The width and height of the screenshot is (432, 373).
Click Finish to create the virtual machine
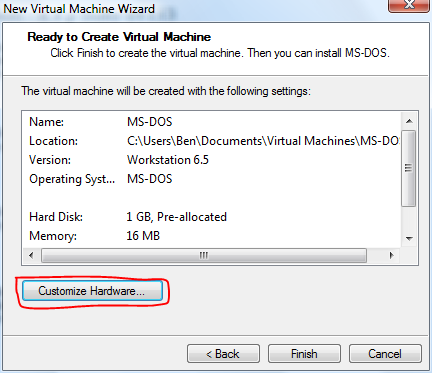(x=304, y=354)
